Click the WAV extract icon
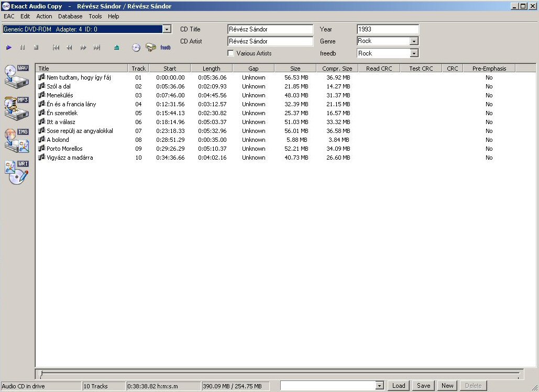539x392 pixels. pyautogui.click(x=16, y=76)
